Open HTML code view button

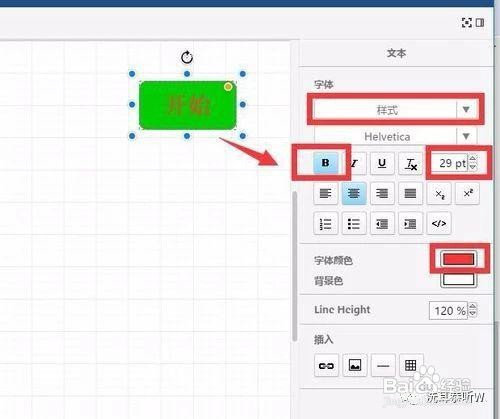click(x=439, y=224)
